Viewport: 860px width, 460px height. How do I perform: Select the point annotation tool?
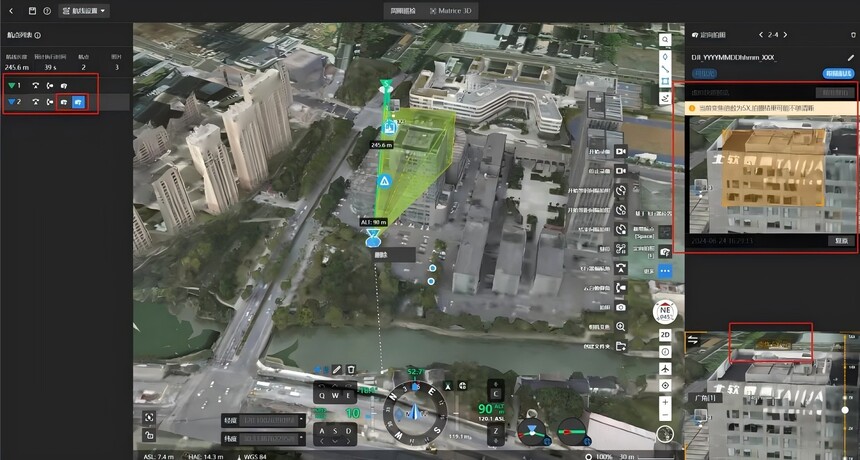tap(665, 55)
